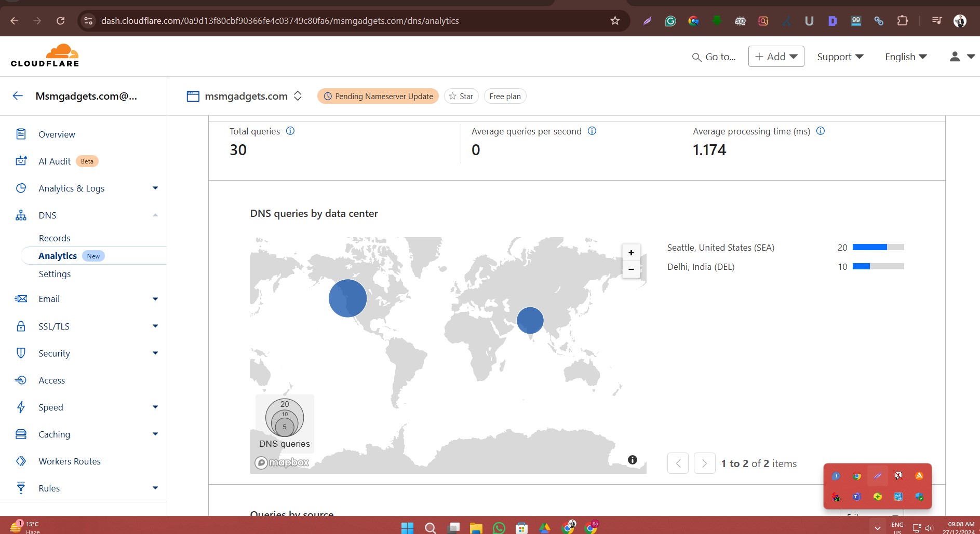The height and width of the screenshot is (534, 980).
Task: Click the Seattle bar indicator showing 20
Action: point(878,247)
